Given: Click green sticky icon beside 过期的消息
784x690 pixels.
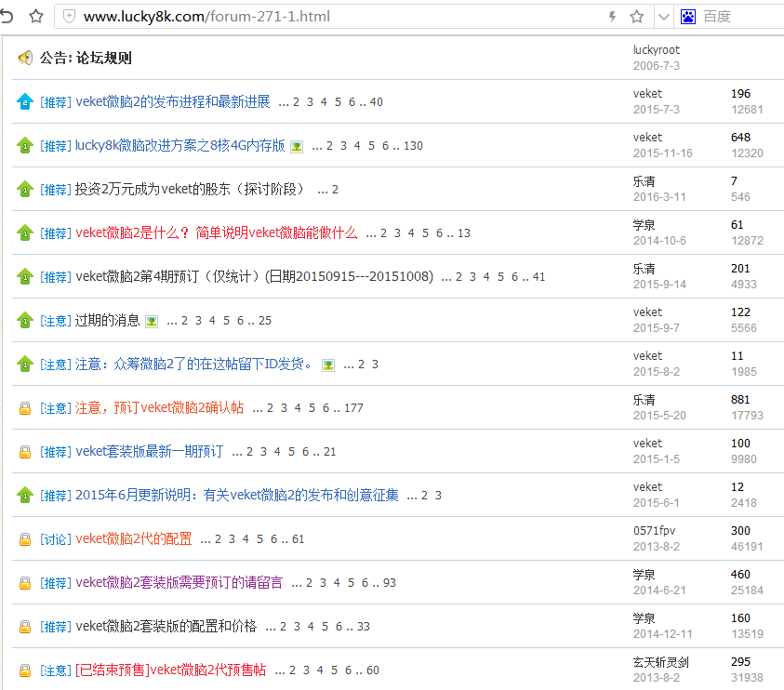Looking at the screenshot, I should (x=24, y=321).
